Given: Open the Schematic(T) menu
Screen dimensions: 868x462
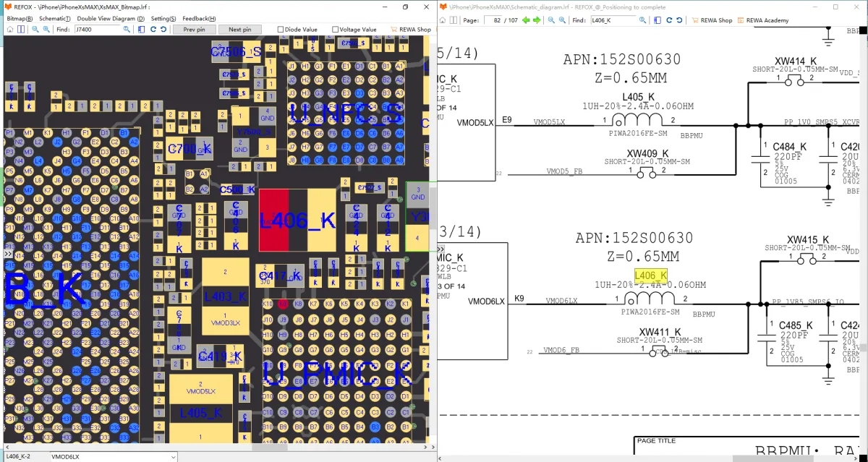Looking at the screenshot, I should click(x=54, y=18).
